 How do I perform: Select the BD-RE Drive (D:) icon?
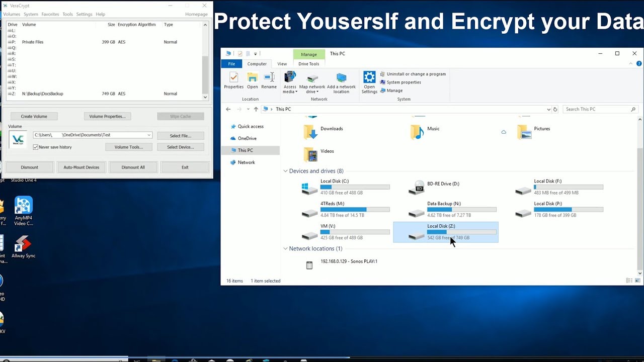click(417, 188)
